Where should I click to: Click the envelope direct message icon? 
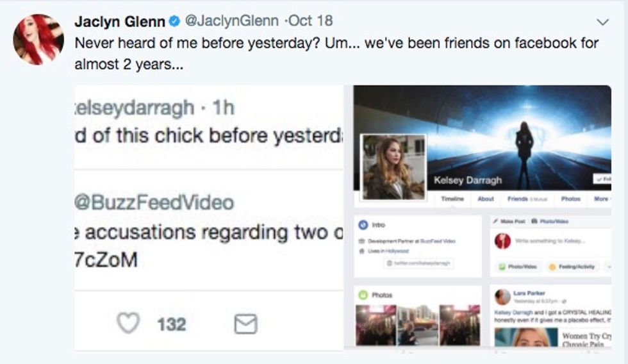(245, 324)
